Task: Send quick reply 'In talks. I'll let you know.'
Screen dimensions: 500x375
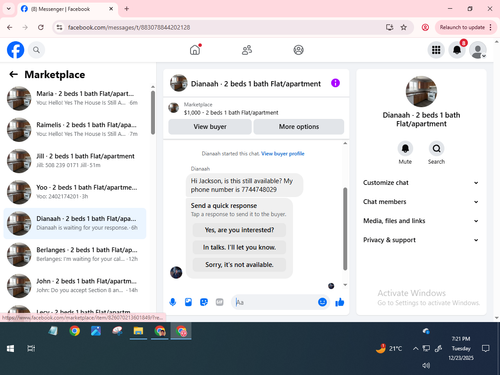Action: 239,247
